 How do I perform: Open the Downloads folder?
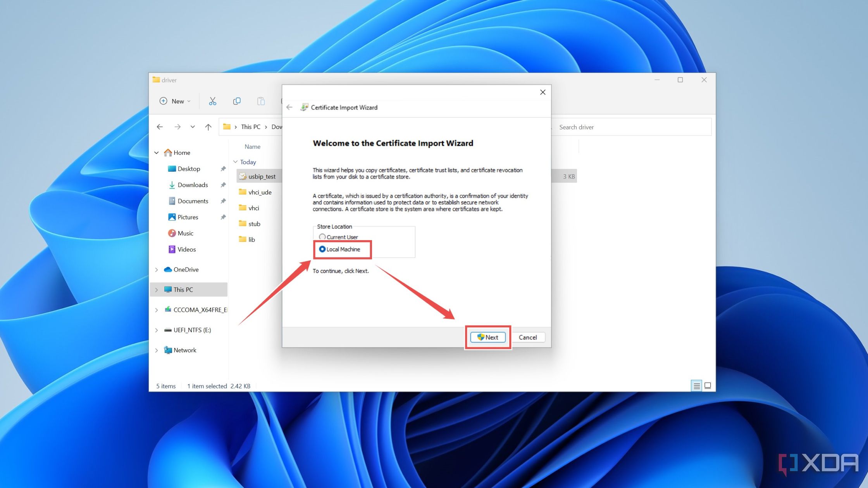[193, 185]
